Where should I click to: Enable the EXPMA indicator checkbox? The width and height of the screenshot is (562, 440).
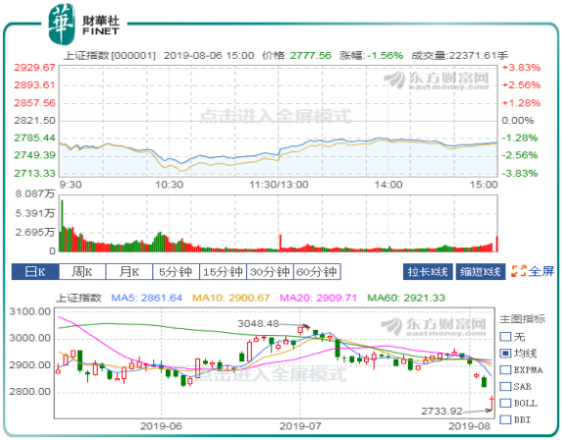coord(505,370)
